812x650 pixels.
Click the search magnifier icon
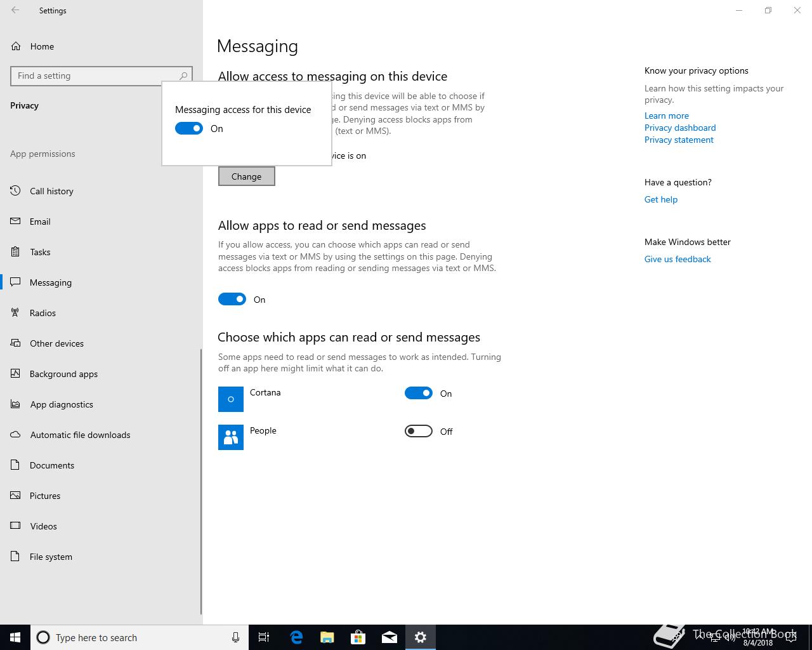pos(183,76)
